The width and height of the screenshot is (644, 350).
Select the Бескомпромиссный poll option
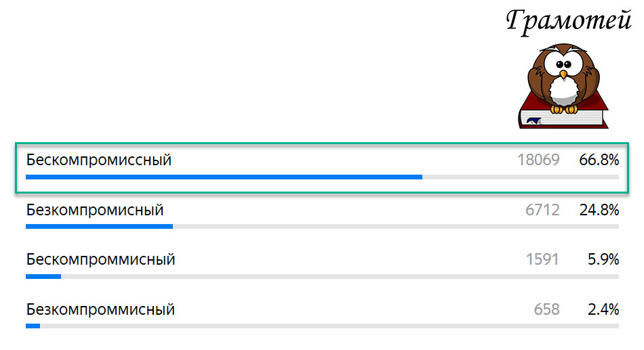point(99,160)
